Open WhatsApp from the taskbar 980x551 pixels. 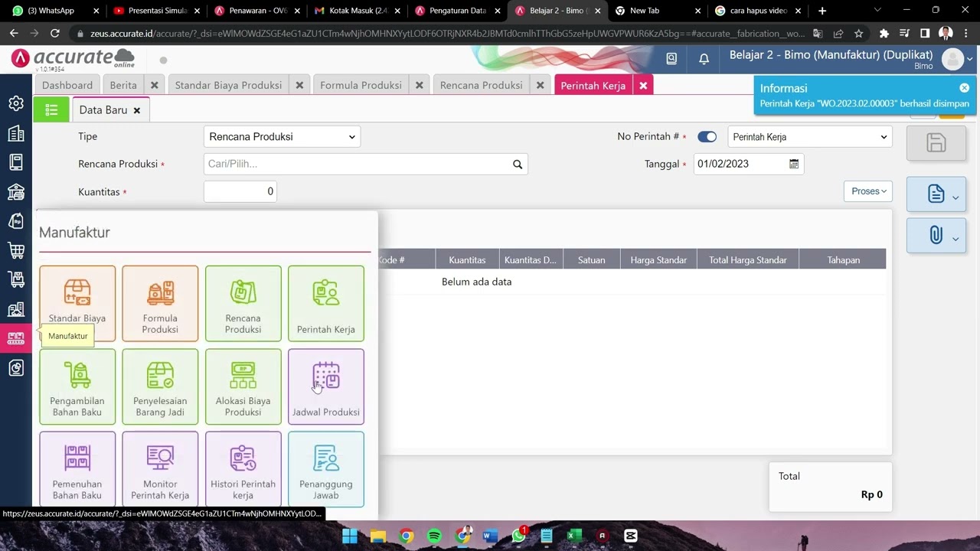pyautogui.click(x=518, y=536)
